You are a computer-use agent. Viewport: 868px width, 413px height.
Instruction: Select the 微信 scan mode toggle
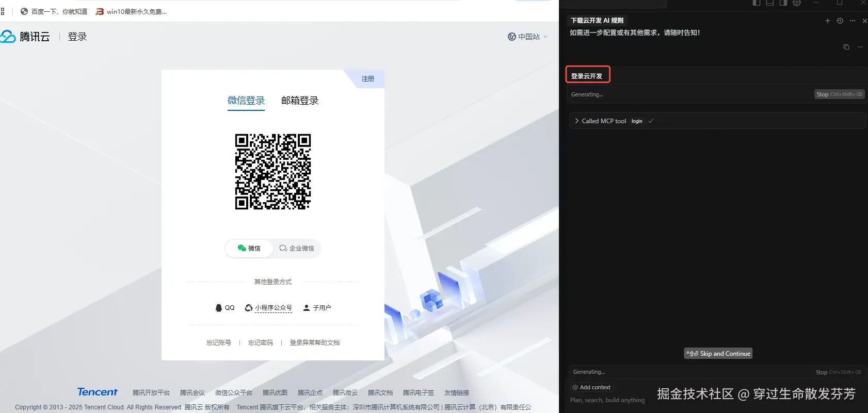[249, 249]
